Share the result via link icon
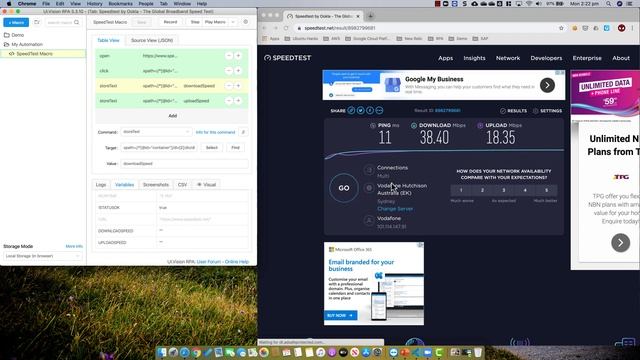 click(x=351, y=111)
